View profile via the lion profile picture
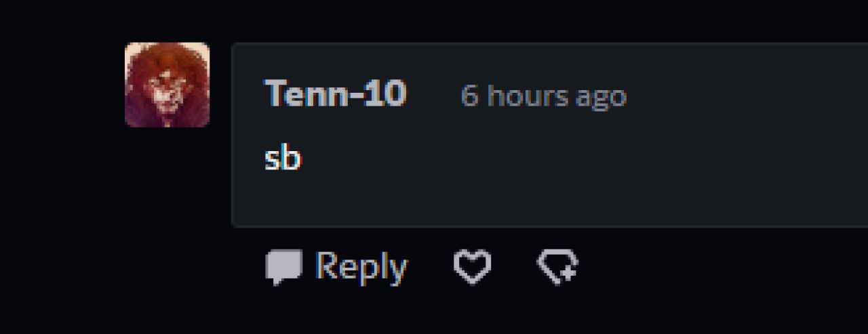 167,85
